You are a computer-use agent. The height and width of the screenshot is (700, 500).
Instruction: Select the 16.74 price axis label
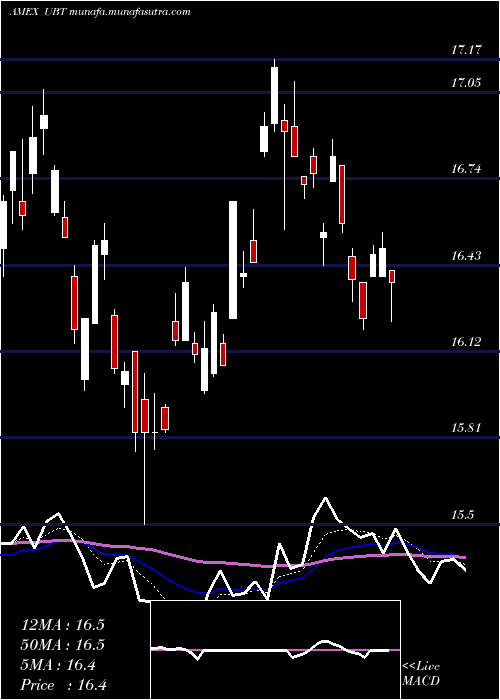pos(466,169)
